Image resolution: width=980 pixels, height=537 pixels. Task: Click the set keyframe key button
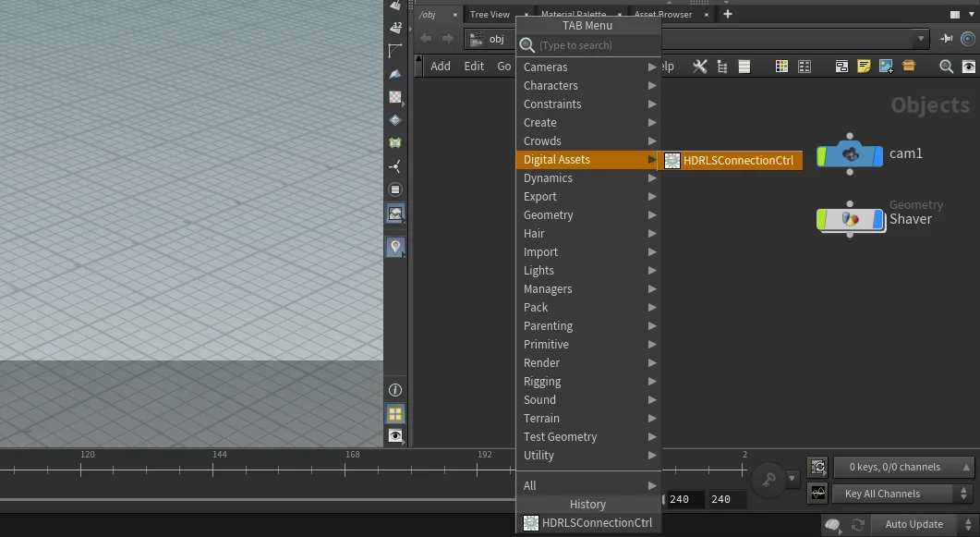point(768,480)
